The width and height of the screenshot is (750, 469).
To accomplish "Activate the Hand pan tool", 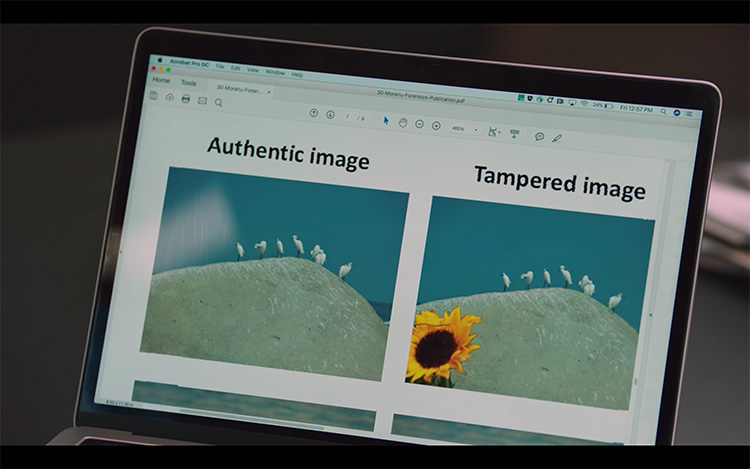I will point(403,122).
